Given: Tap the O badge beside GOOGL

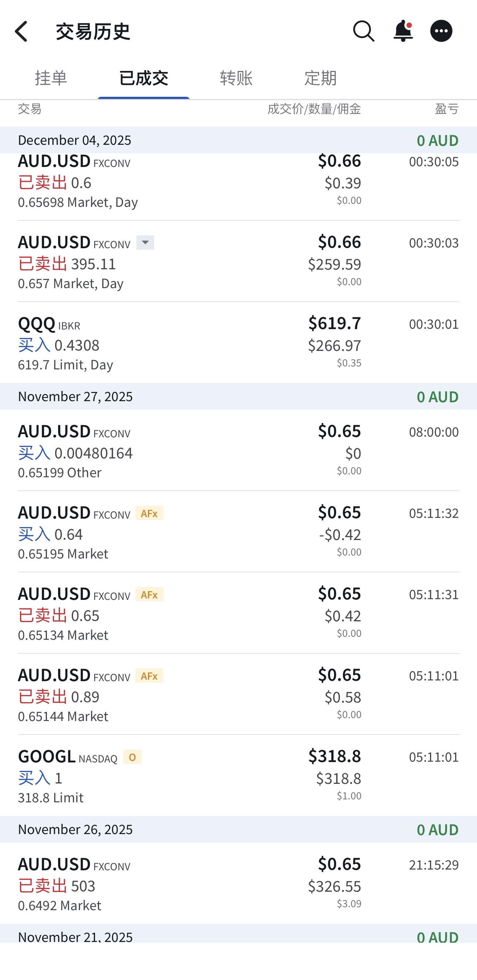Looking at the screenshot, I should [x=132, y=757].
